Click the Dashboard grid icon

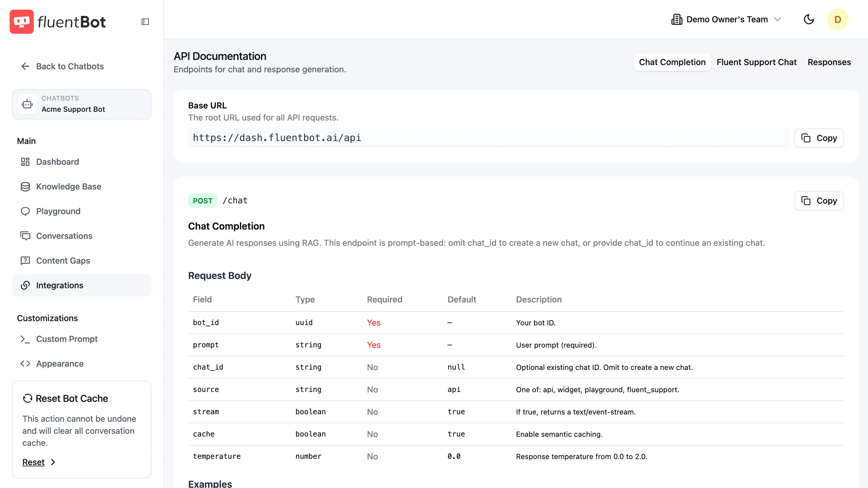pos(25,162)
